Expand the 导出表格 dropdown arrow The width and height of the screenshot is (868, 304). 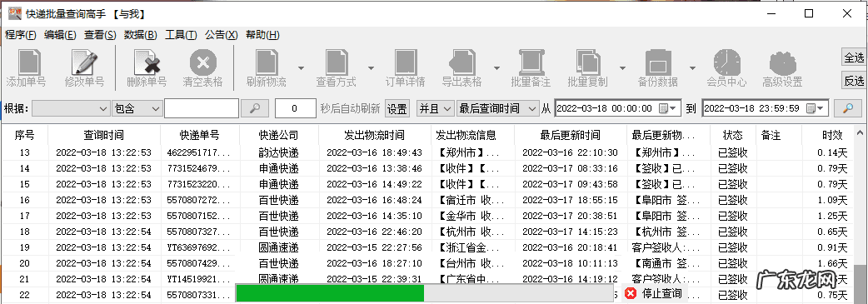[x=496, y=68]
